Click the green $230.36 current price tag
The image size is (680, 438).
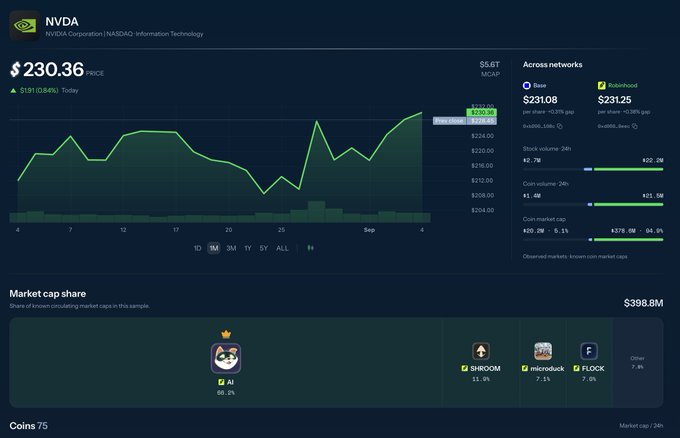[482, 112]
